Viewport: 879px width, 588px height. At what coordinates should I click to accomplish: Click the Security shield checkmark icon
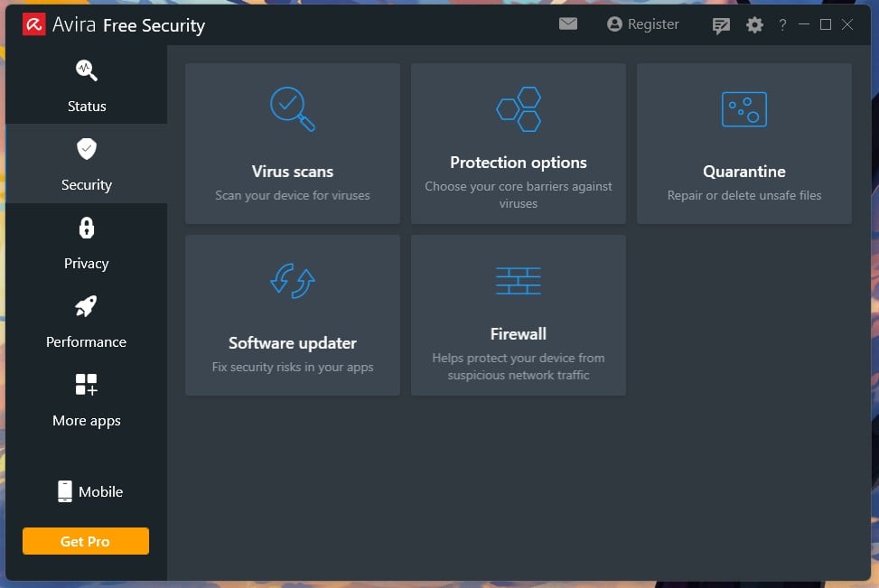tap(87, 149)
